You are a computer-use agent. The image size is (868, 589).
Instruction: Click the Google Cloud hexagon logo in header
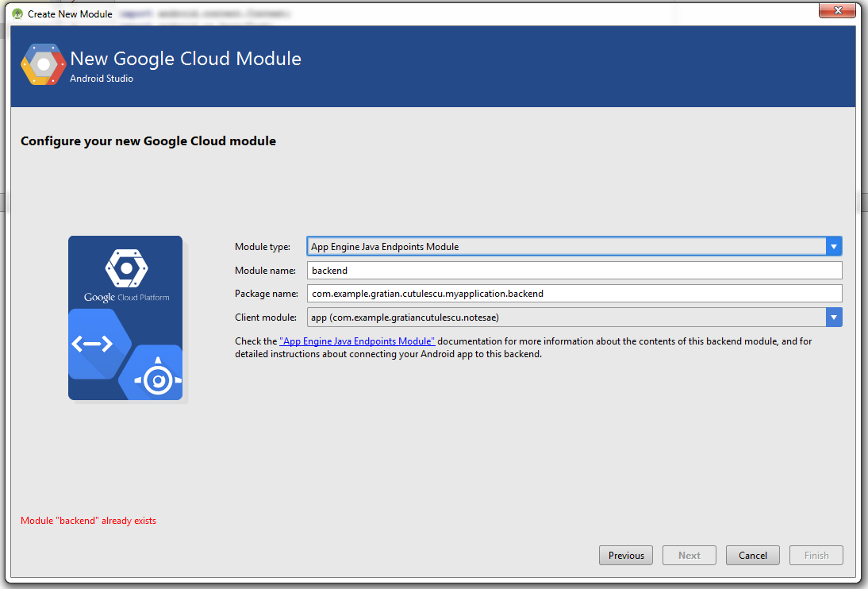(43, 65)
